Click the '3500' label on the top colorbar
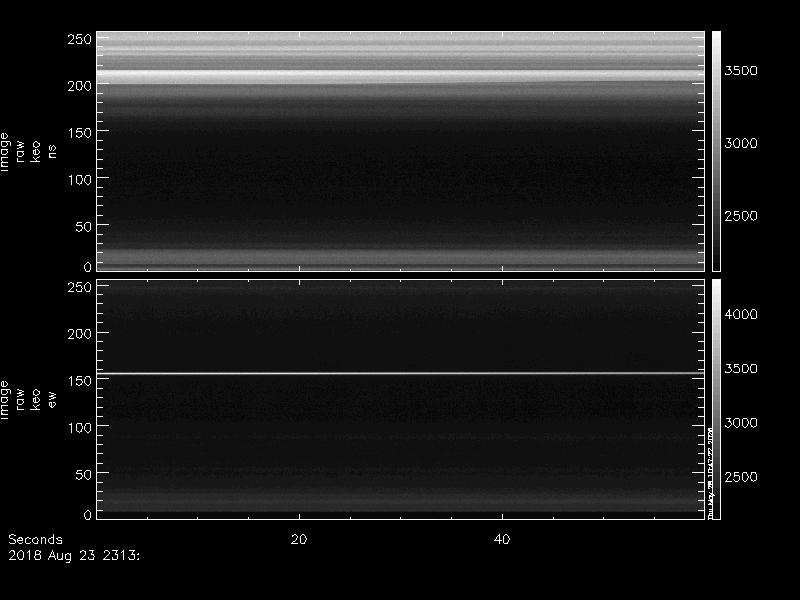 [741, 71]
